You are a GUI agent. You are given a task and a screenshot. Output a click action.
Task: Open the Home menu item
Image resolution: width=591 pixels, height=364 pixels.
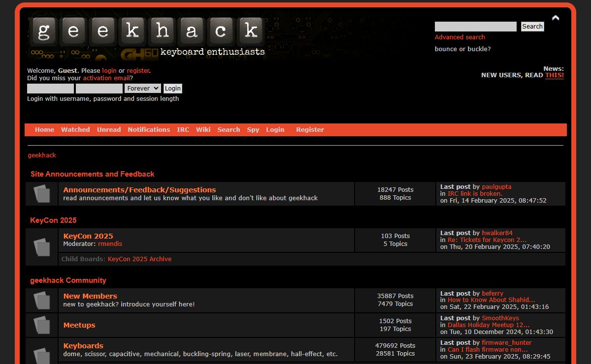(x=44, y=130)
